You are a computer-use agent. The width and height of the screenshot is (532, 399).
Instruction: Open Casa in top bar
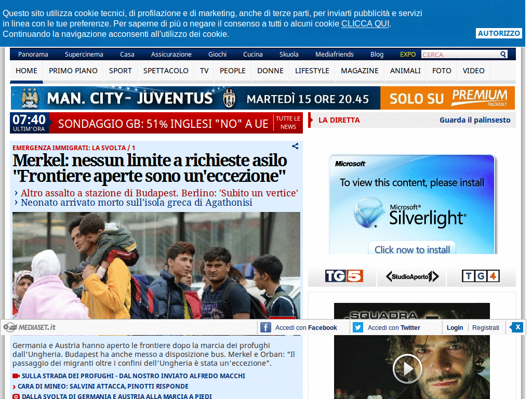coord(127,54)
